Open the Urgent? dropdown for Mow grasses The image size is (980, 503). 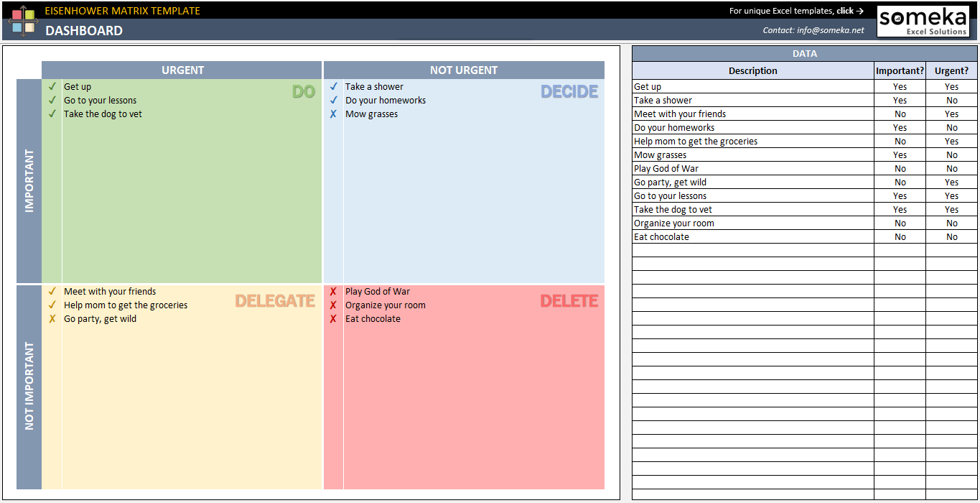tap(951, 154)
